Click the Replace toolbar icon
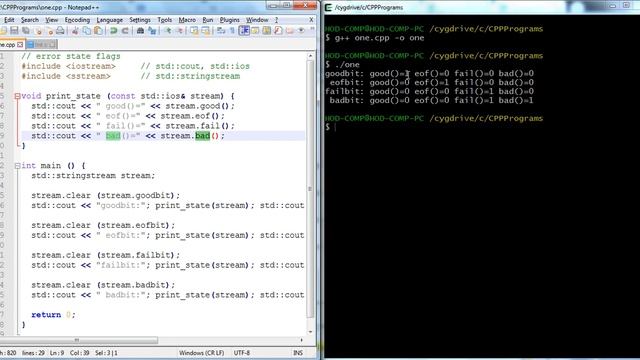The image size is (640, 360). coord(152,31)
